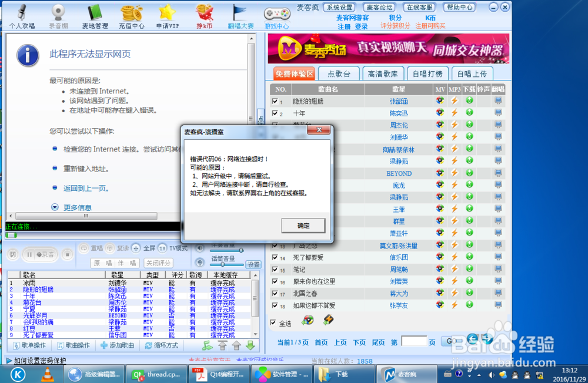Uncheck the checkbox for 死了都要爱
Viewport: 588px width, 383px height.
[275, 257]
